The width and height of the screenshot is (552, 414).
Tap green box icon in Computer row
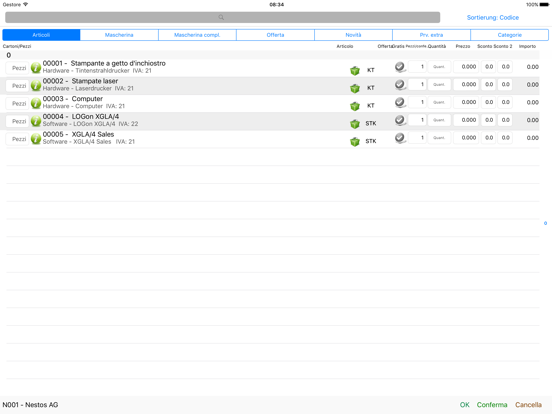[355, 106]
